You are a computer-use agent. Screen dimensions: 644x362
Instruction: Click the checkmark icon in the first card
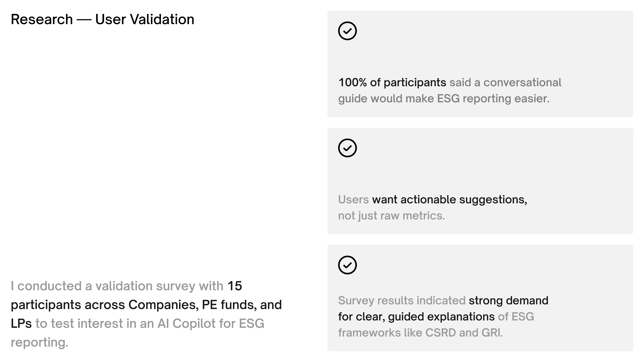click(347, 31)
